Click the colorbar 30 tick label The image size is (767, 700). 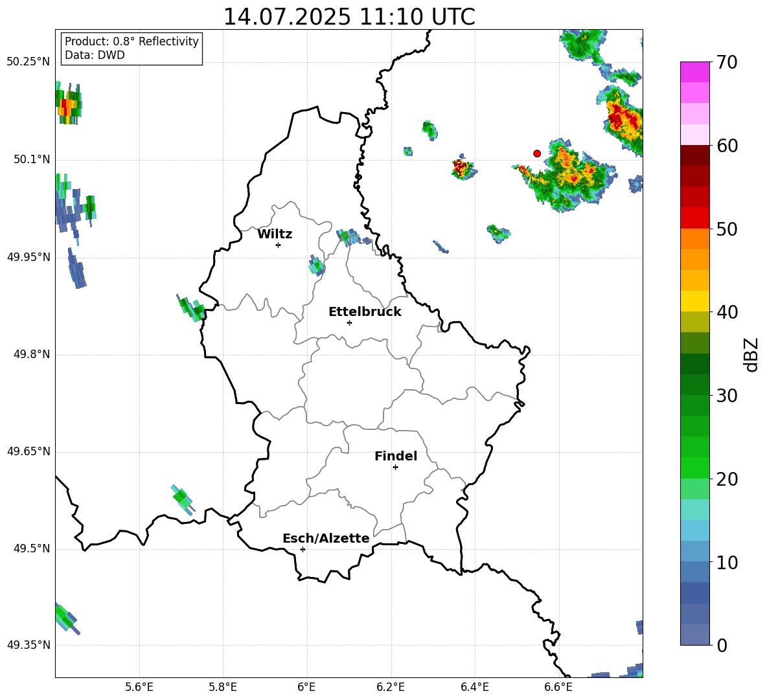(727, 396)
